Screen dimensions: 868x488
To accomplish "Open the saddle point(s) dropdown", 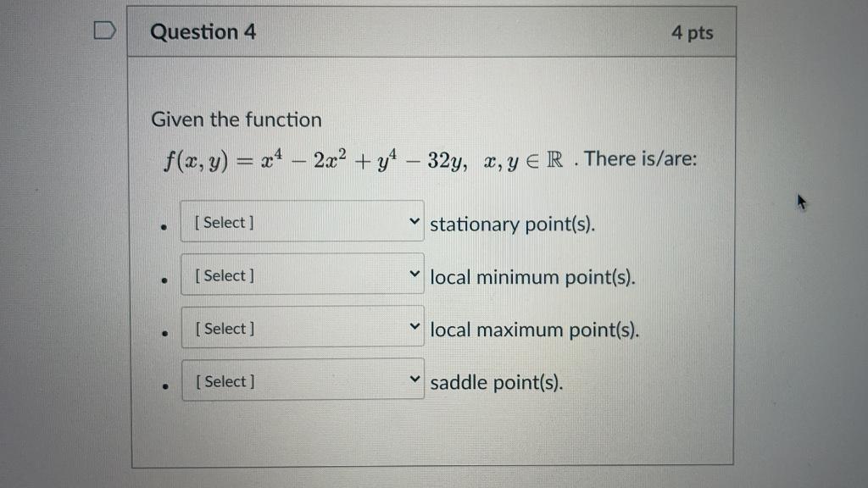I will tap(302, 380).
